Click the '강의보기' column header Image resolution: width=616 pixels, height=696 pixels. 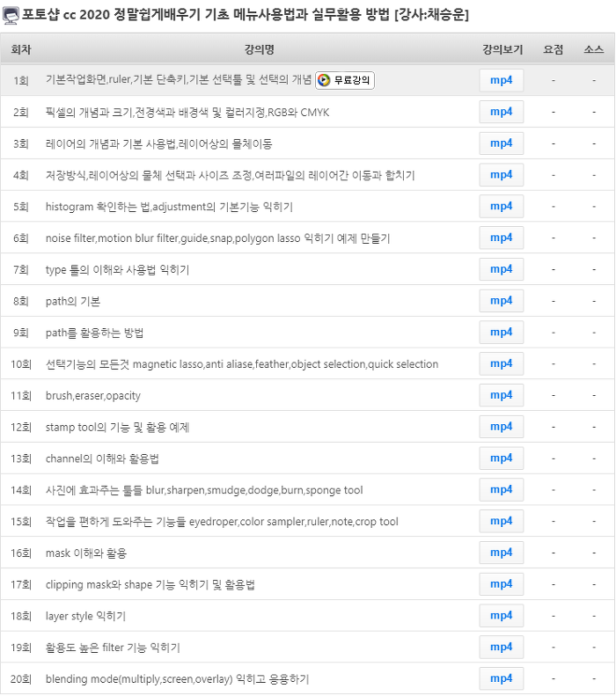pos(502,49)
